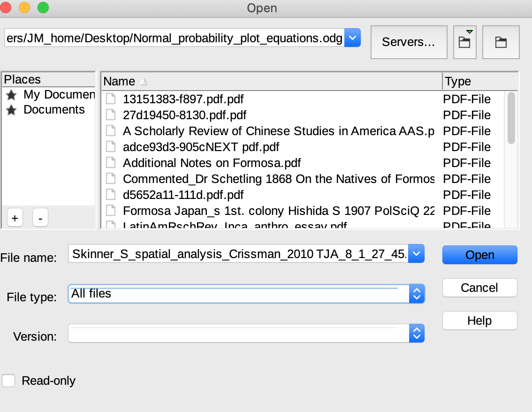This screenshot has height=412, width=532.
Task: Enable the Read-only checkbox
Action: click(x=8, y=381)
